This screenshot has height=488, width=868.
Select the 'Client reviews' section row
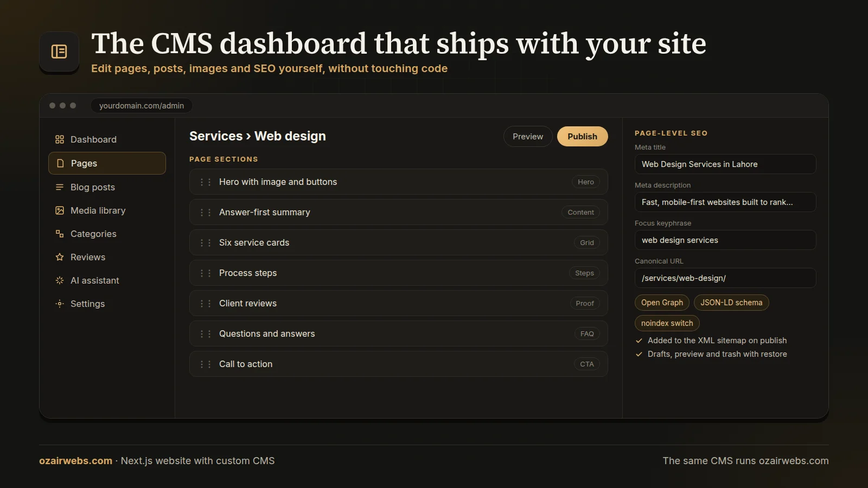pos(399,303)
